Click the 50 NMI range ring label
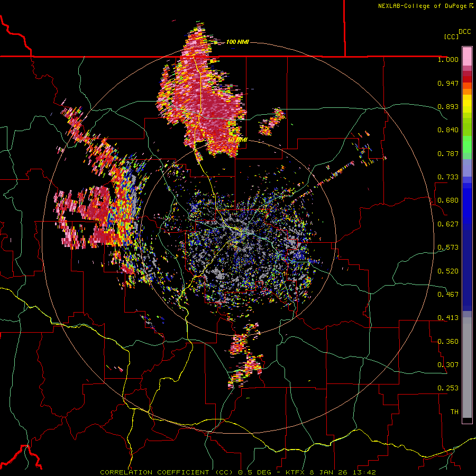 coord(237,140)
